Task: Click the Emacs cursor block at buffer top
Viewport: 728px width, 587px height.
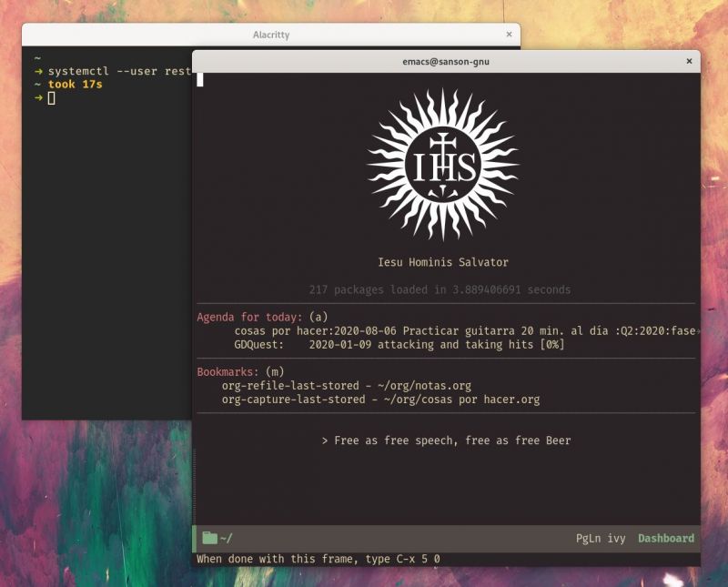Action: 200,79
